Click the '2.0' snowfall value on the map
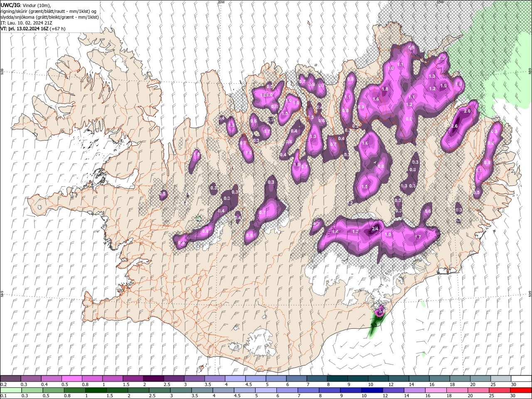This screenshot has height=399, width=532. pyautogui.click(x=467, y=111)
